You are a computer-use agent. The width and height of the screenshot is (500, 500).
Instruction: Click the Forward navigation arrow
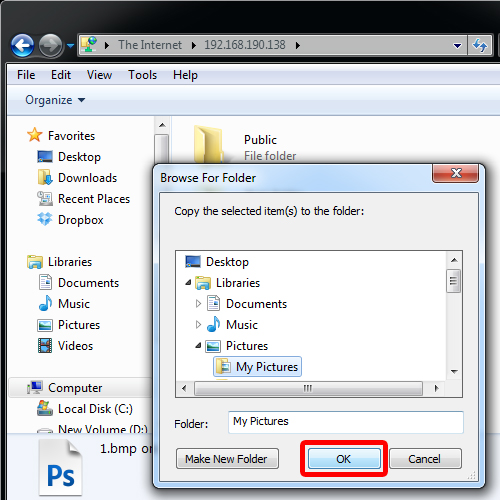(x=50, y=45)
